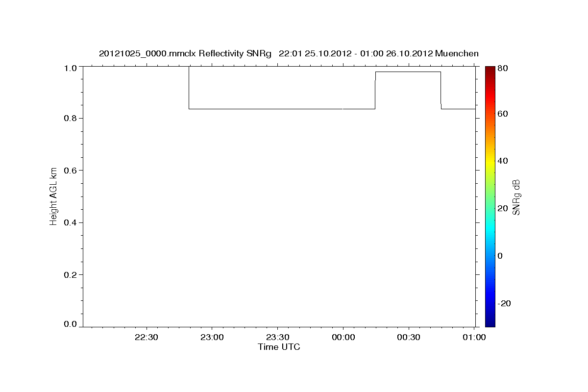Click the colorbar value label 0
This screenshot has height=392, width=588.
coord(500,256)
